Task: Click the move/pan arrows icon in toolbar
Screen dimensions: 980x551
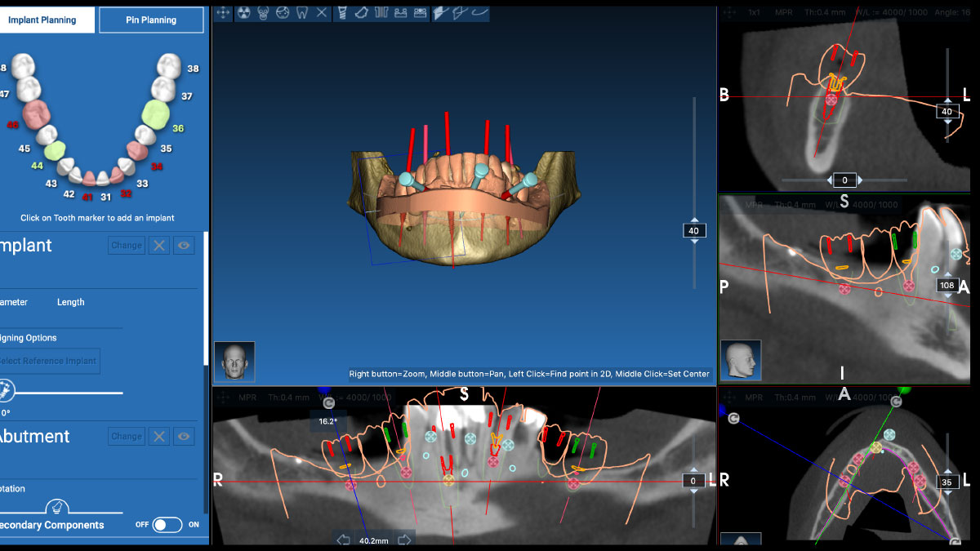Action: (223, 13)
